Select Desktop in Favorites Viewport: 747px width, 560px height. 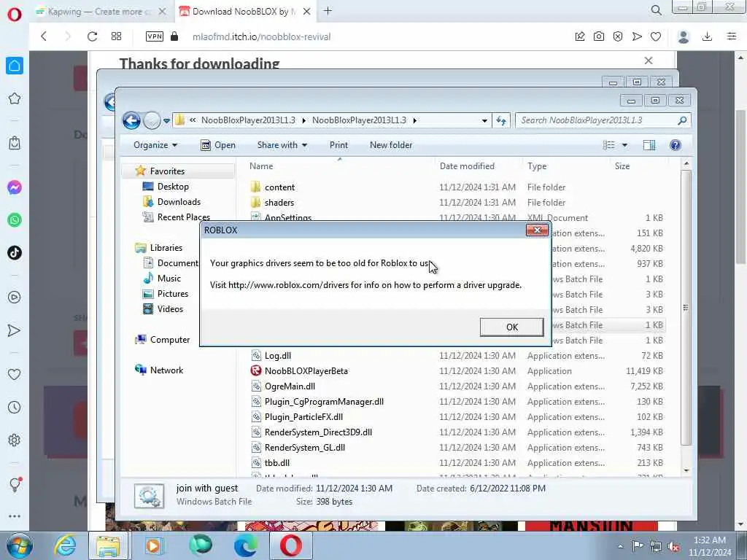coord(166,187)
